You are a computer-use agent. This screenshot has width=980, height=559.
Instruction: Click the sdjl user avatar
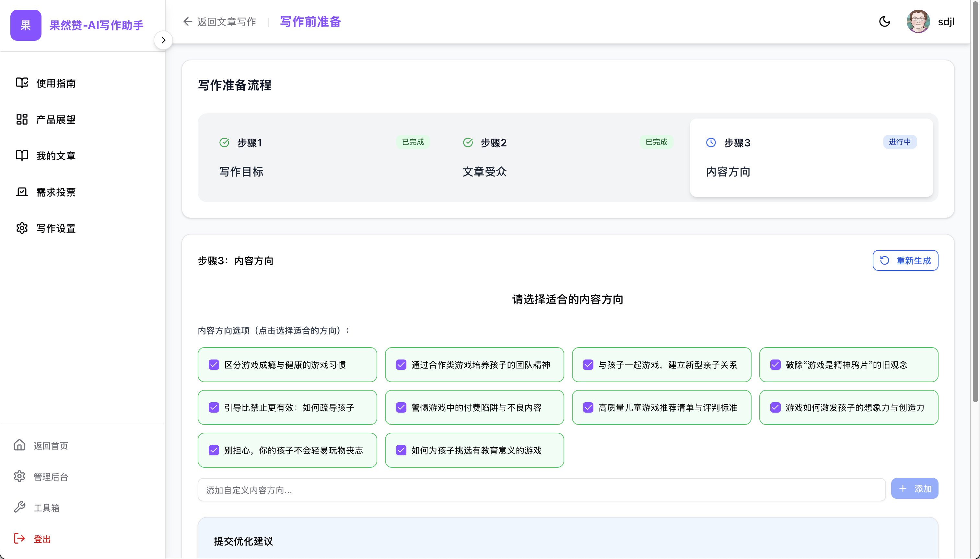tap(918, 21)
